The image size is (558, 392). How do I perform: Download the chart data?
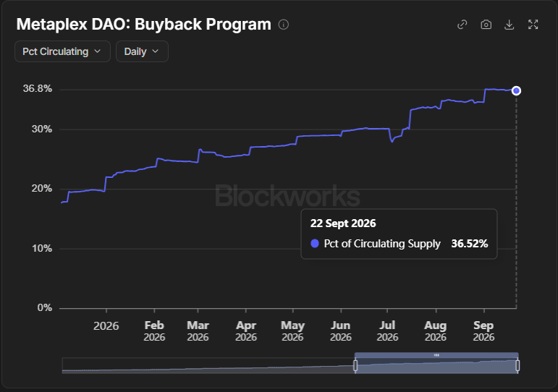(x=510, y=25)
